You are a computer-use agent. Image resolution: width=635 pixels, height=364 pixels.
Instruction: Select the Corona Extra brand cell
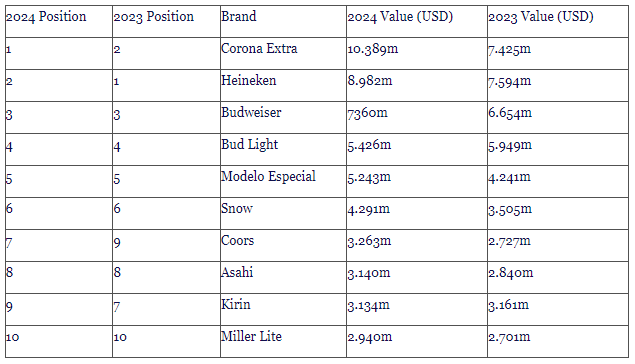pos(283,53)
